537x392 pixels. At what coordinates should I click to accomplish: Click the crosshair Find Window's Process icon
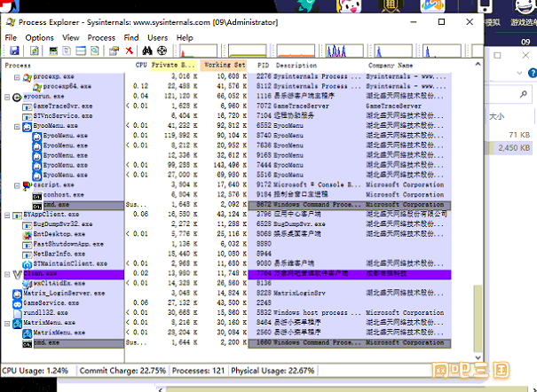tap(162, 51)
